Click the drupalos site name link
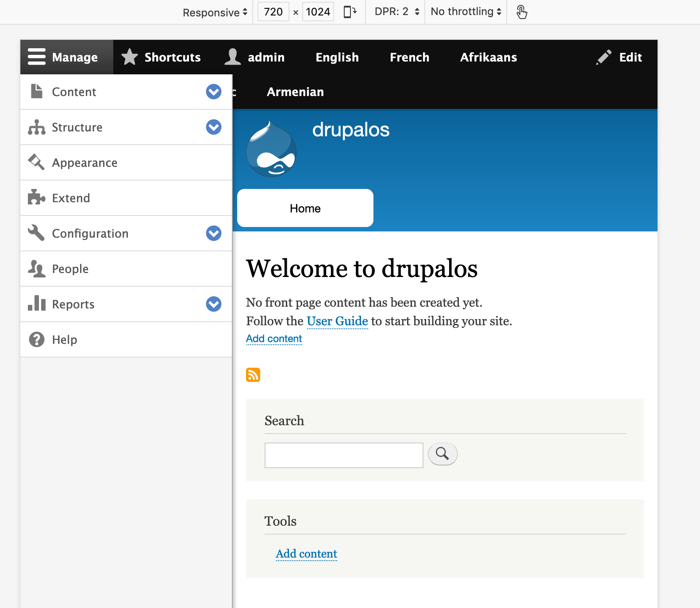Screen dimensions: 700x608 coord(351,130)
